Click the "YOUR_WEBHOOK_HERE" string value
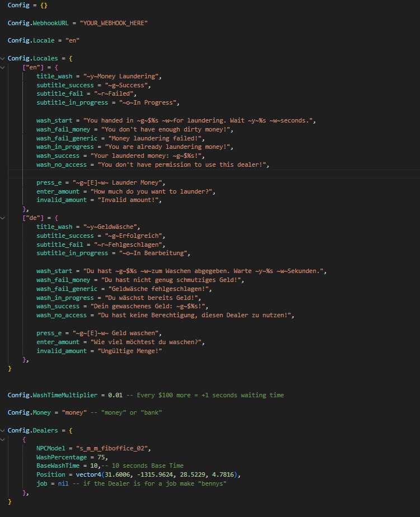The image size is (420, 517). (114, 23)
